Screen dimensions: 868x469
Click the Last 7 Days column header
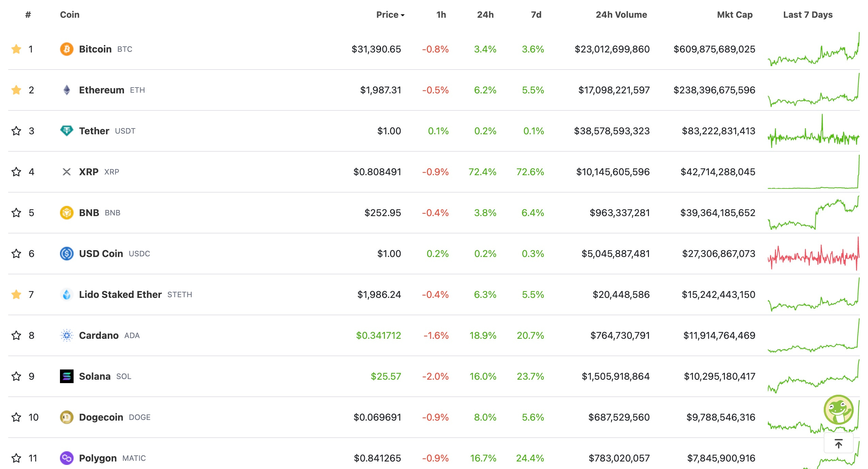click(x=808, y=15)
